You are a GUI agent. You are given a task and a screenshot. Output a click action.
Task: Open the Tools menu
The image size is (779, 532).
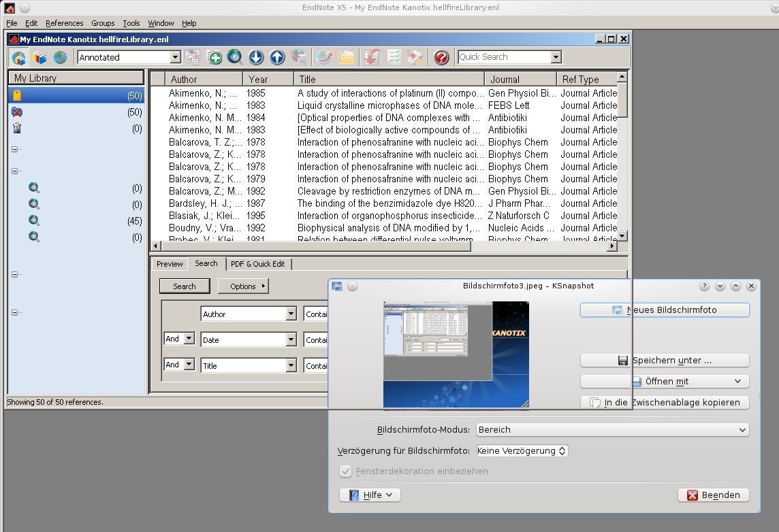coord(131,23)
